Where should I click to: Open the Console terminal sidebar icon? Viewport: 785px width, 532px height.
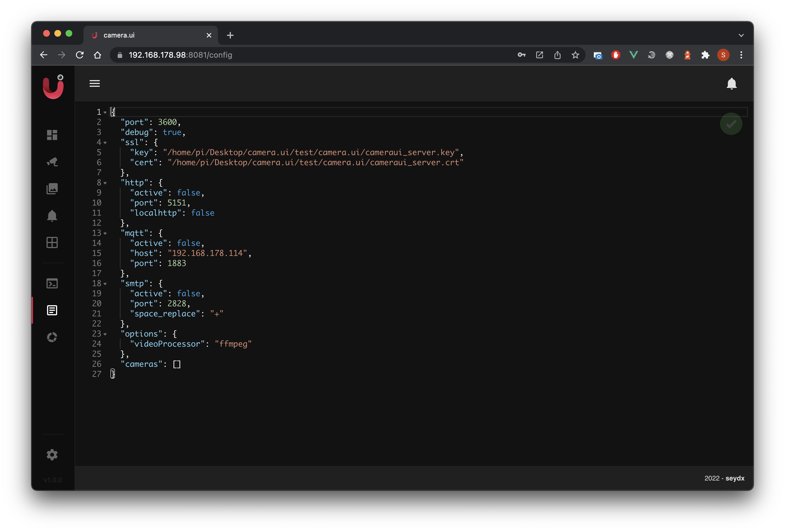(52, 284)
